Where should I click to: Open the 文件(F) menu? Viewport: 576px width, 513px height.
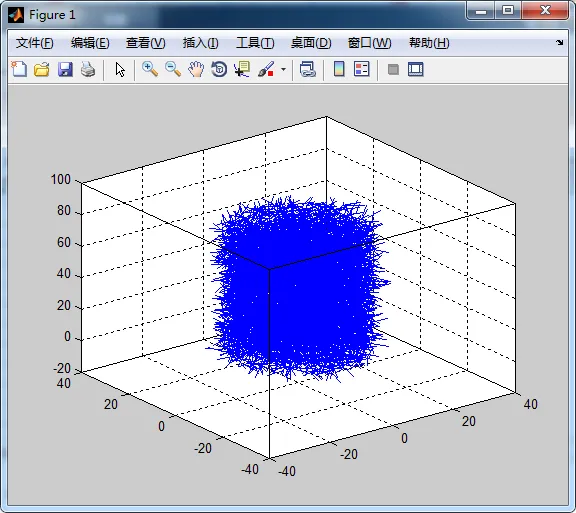[35, 43]
